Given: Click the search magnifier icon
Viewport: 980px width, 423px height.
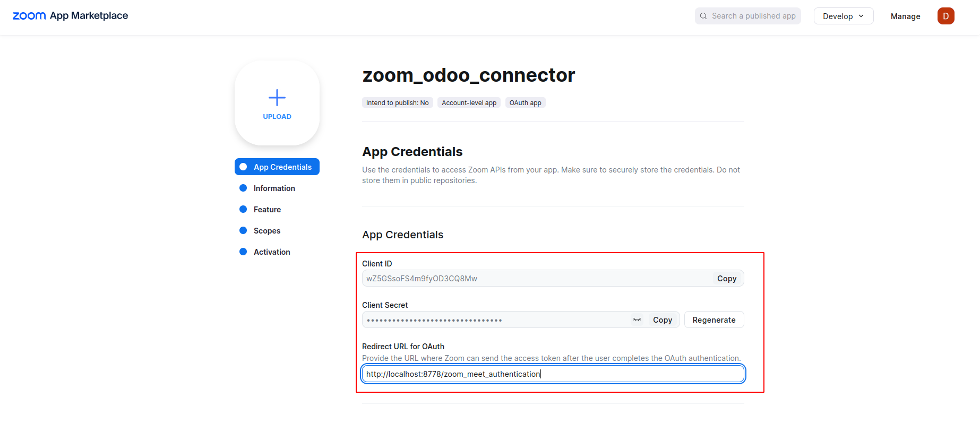Looking at the screenshot, I should click(x=703, y=16).
